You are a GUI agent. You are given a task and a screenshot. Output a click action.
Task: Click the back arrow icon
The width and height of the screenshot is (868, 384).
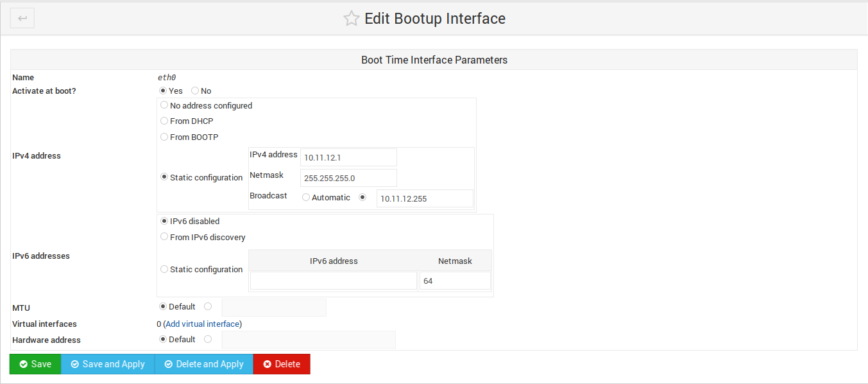coord(22,19)
